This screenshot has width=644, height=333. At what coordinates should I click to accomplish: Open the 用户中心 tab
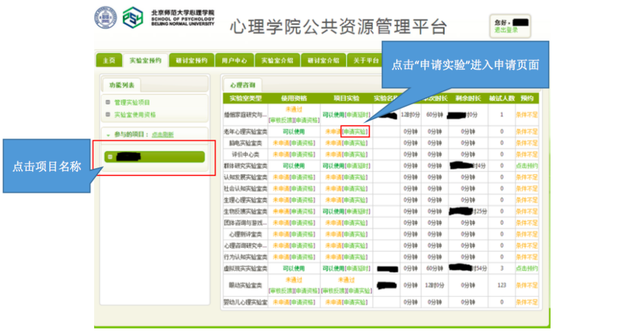233,60
